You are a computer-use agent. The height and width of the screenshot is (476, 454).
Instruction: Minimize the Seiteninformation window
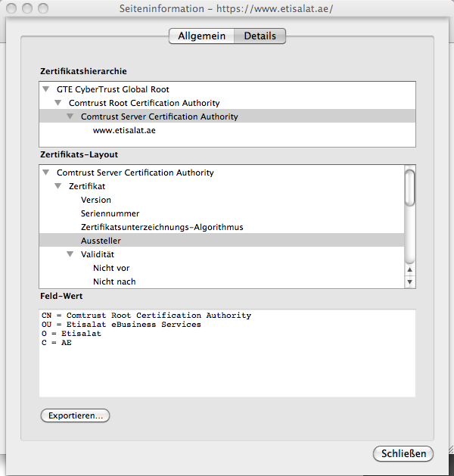point(27,8)
